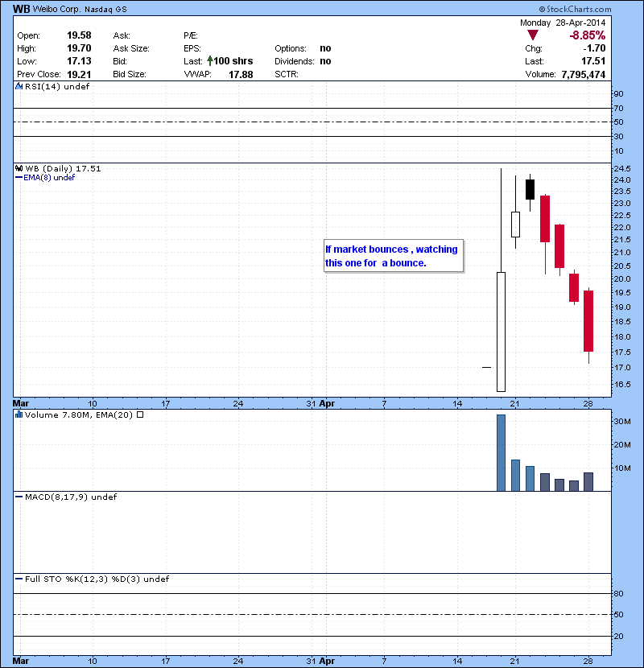
Task: Click the WB ticker symbol in the header
Action: click(x=21, y=9)
